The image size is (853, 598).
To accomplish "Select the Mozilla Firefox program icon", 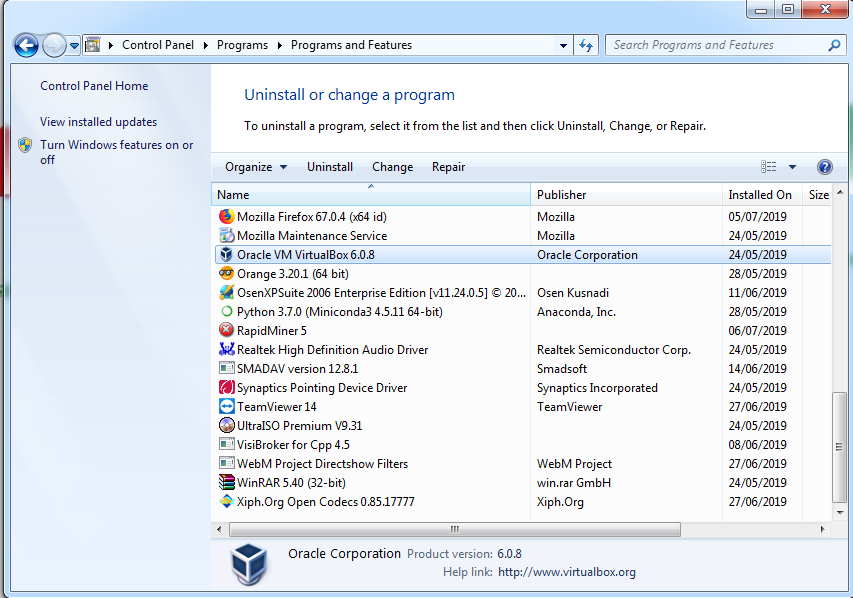I will pyautogui.click(x=224, y=216).
